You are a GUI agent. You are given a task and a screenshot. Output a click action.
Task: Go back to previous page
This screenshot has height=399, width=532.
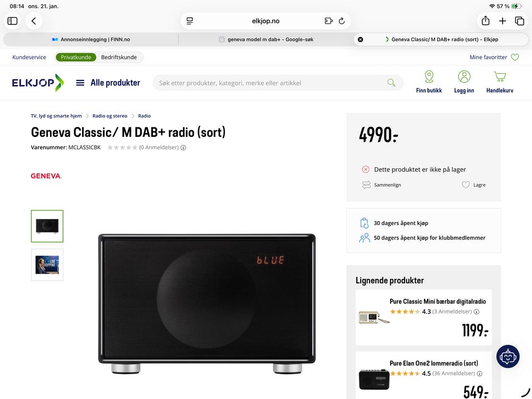click(x=34, y=21)
